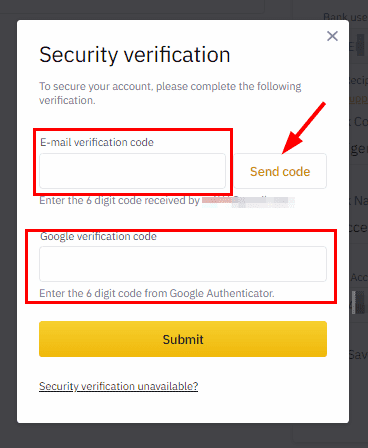
Task: Click the blurred email address text
Action: click(x=248, y=201)
